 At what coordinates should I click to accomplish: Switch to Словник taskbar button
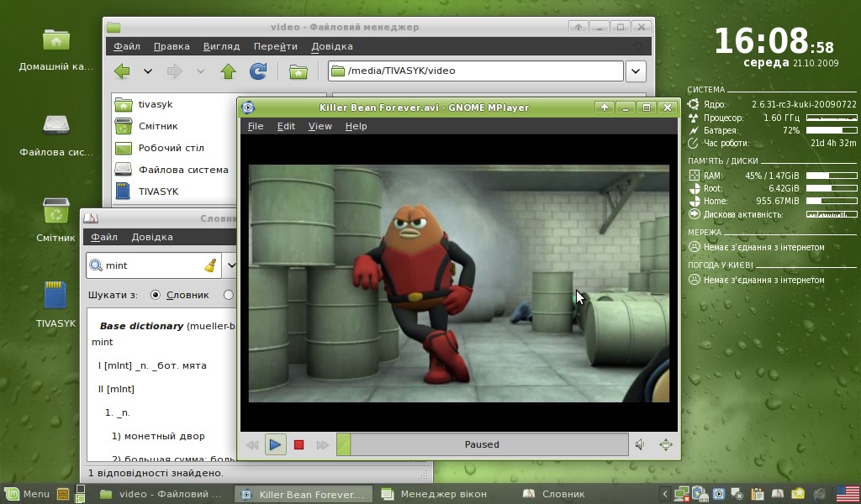coord(555,494)
